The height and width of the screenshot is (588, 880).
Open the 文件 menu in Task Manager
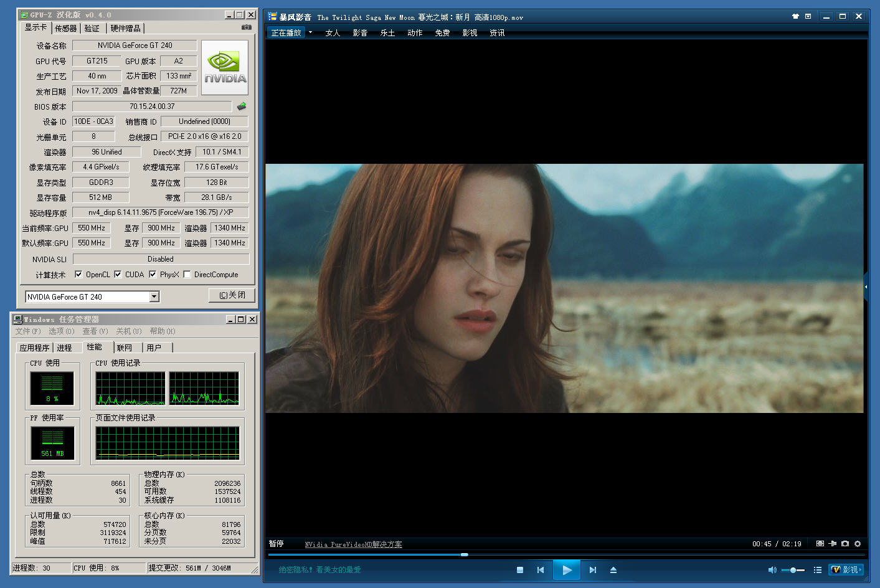pyautogui.click(x=28, y=331)
